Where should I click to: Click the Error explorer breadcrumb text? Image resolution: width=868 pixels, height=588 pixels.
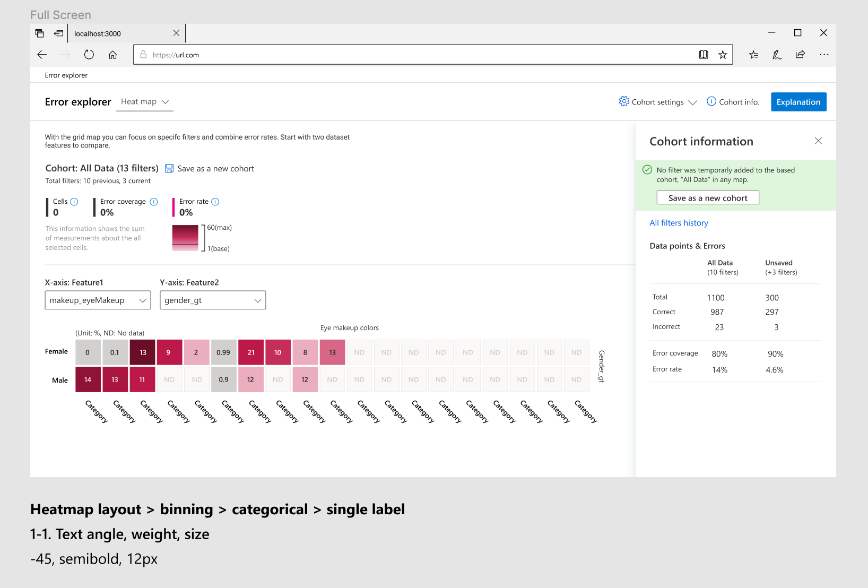tap(66, 75)
